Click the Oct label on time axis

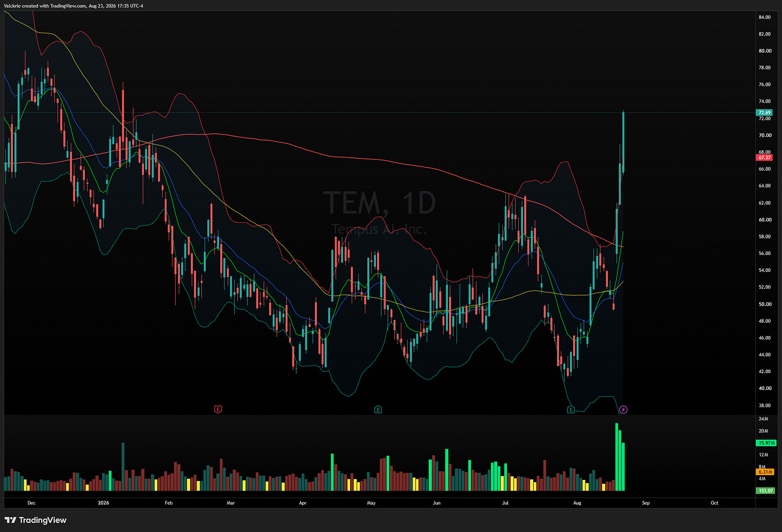click(x=714, y=503)
